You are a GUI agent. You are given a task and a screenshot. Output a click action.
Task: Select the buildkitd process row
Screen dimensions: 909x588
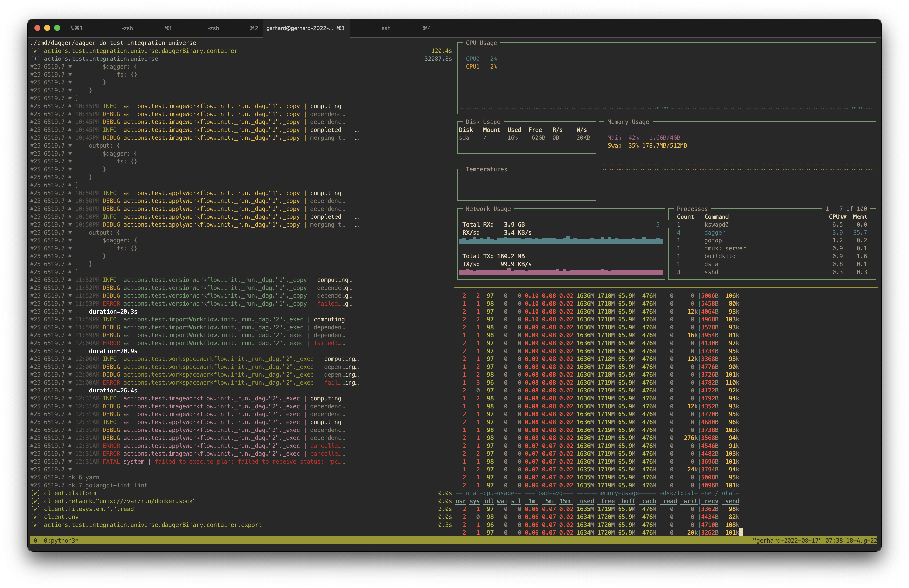771,256
